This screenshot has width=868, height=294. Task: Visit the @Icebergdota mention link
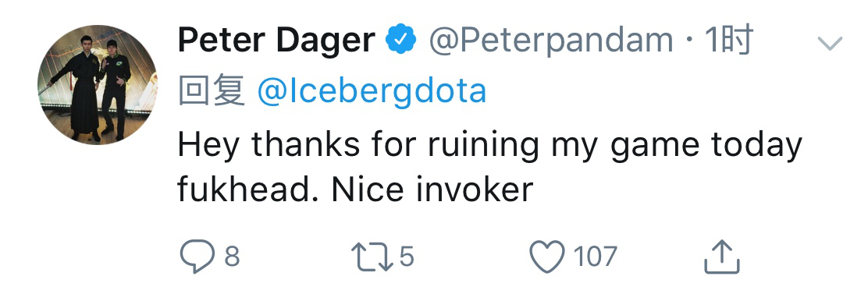372,90
